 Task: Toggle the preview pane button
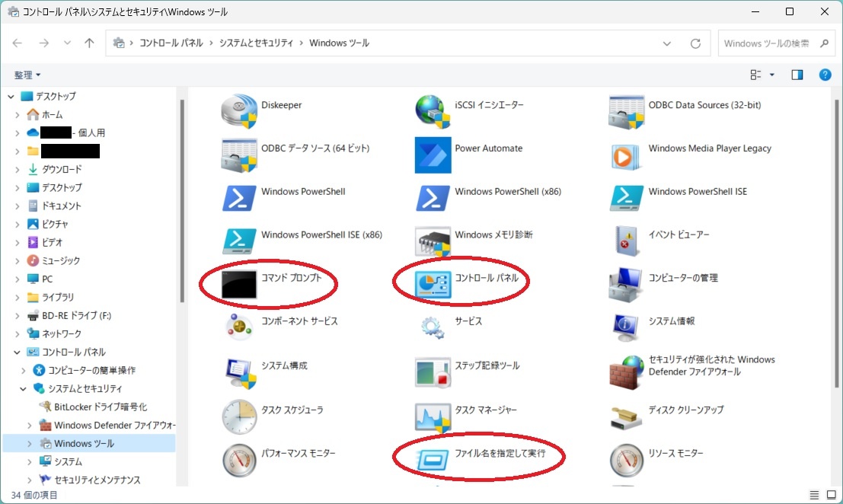point(797,75)
